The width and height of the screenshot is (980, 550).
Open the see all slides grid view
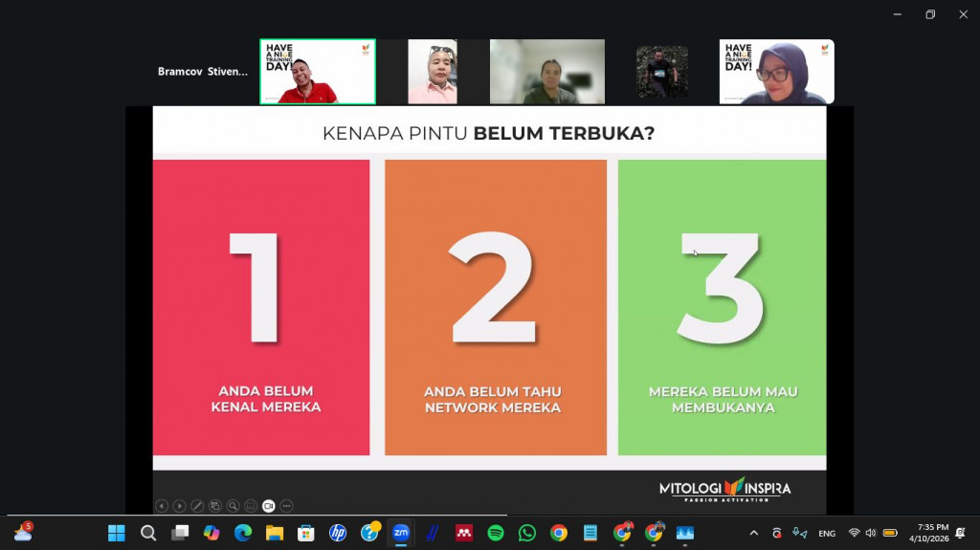click(215, 506)
